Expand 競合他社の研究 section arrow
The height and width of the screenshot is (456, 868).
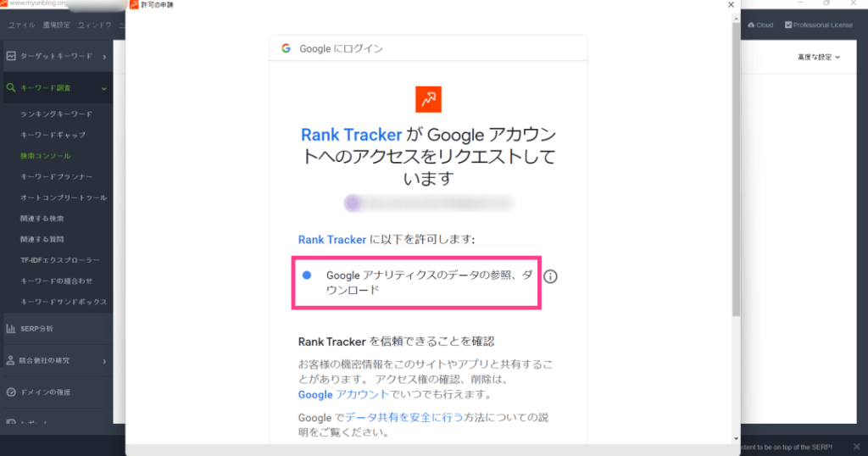tap(104, 361)
